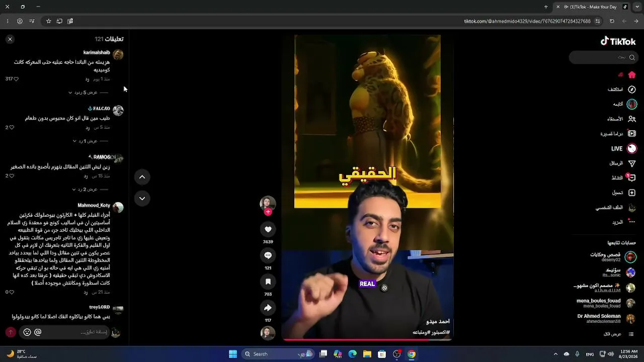Open the emoji picker in comment box
The image size is (644, 362).
27,332
